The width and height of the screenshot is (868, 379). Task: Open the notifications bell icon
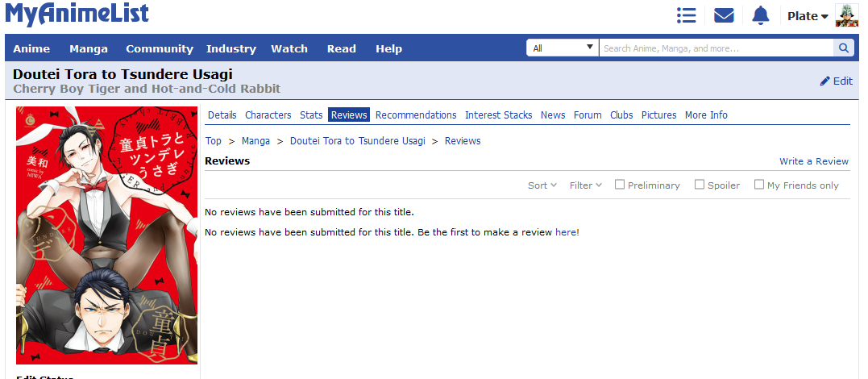(761, 15)
